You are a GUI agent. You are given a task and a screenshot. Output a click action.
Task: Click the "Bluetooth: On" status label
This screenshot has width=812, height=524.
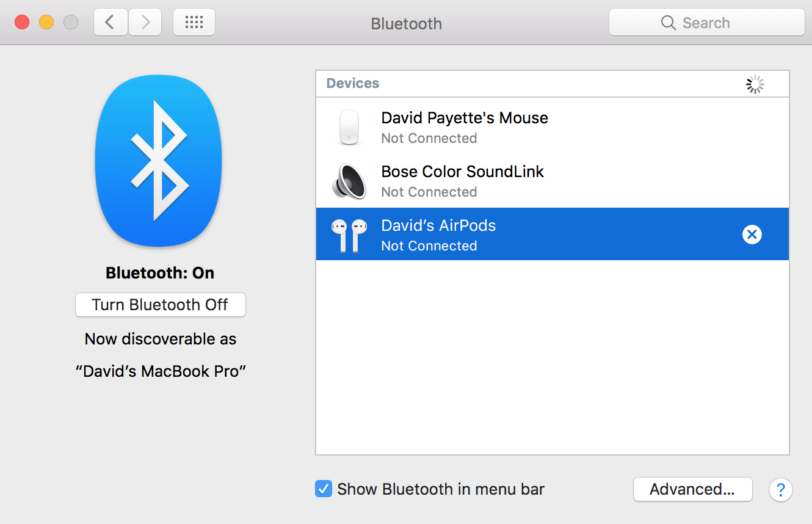tap(160, 273)
